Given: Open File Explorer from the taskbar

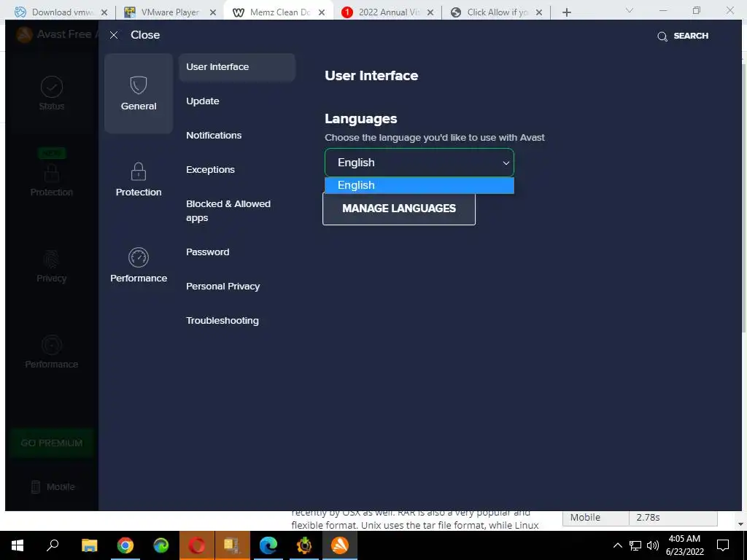Looking at the screenshot, I should click(89, 545).
